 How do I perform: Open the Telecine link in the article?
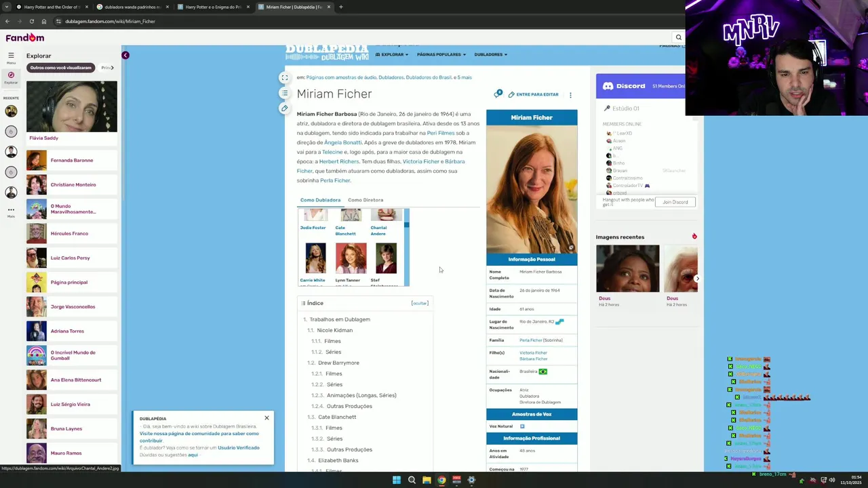332,152
